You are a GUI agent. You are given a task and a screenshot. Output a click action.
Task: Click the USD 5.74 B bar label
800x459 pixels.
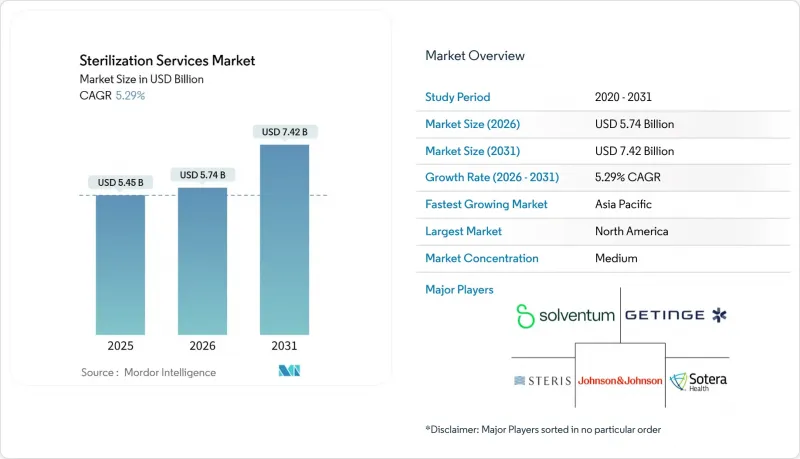pyautogui.click(x=203, y=175)
